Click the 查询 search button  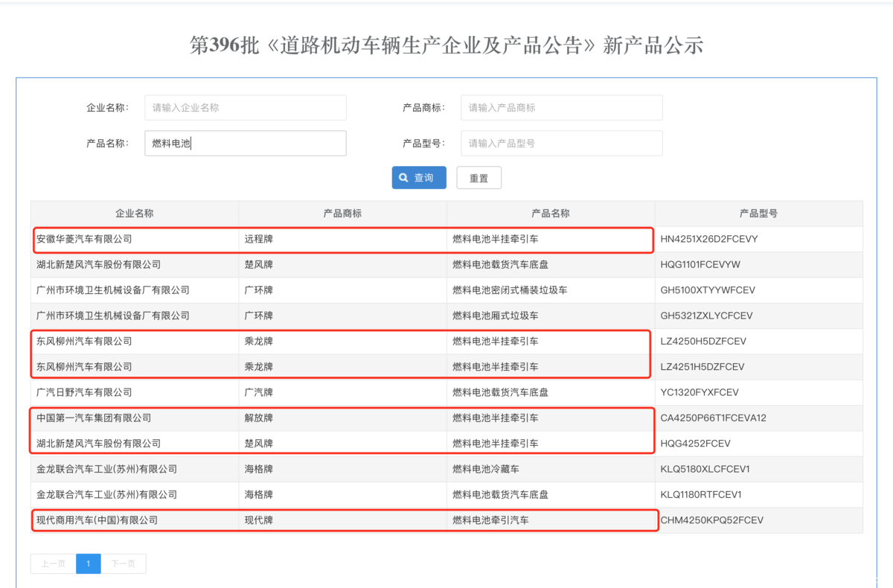click(x=419, y=178)
